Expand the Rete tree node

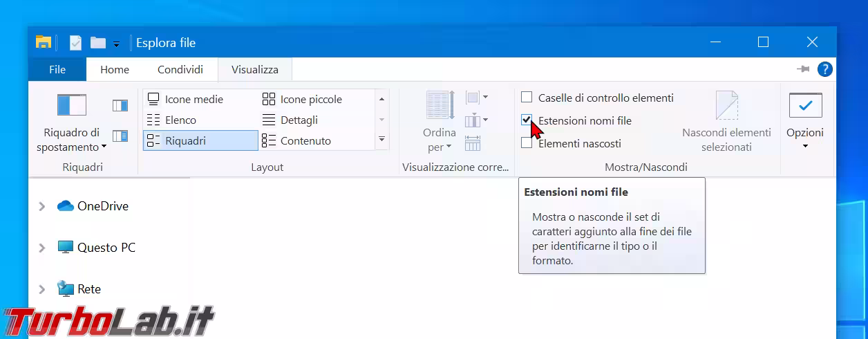pos(41,289)
